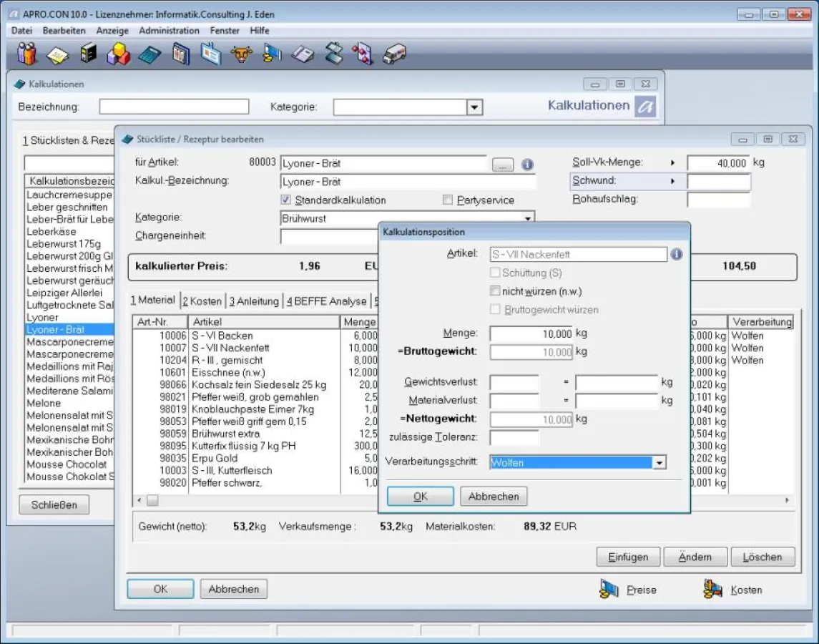The height and width of the screenshot is (644, 819).
Task: Switch to the '2 Kosten' tab
Action: point(202,301)
